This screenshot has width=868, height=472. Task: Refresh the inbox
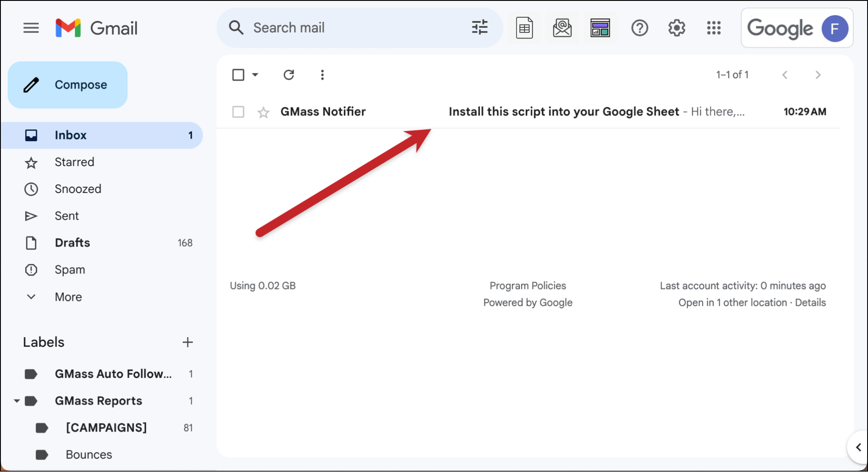[x=289, y=75]
